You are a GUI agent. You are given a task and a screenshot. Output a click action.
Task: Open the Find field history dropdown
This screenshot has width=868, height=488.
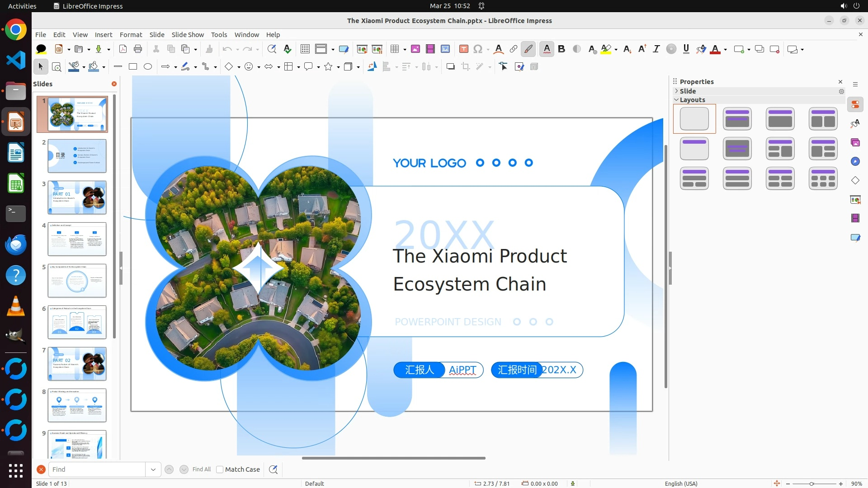click(x=153, y=469)
